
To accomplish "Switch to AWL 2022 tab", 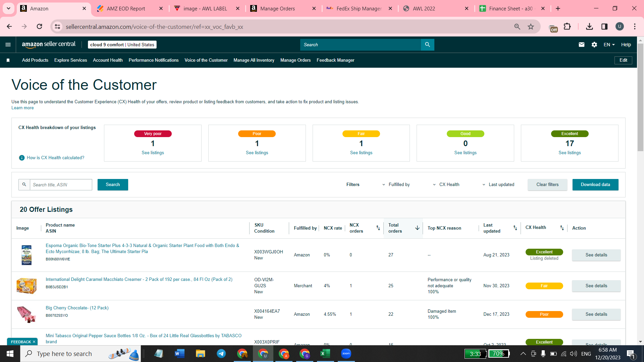I will click(424, 8).
